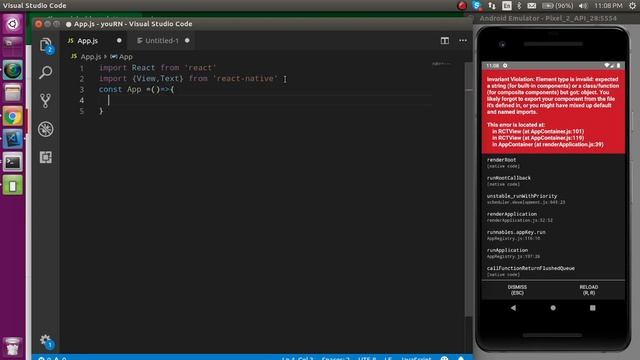Open the mail messaging indicator
This screenshot has width=640, height=360.
pyautogui.click(x=531, y=5)
